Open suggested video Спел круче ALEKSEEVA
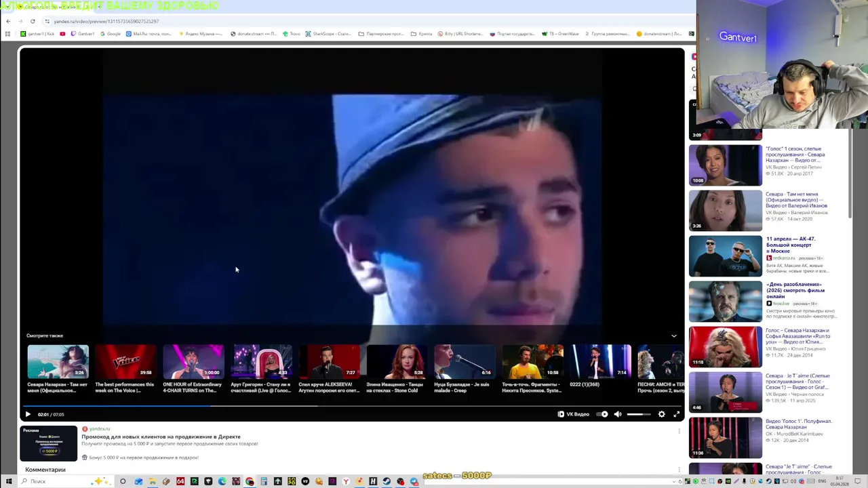The height and width of the screenshot is (488, 868). click(329, 369)
